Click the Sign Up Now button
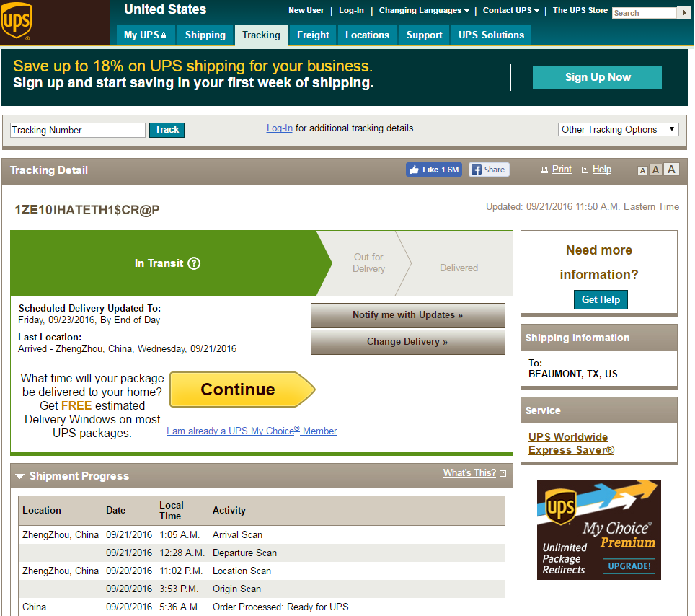The image size is (695, 616). (x=597, y=78)
